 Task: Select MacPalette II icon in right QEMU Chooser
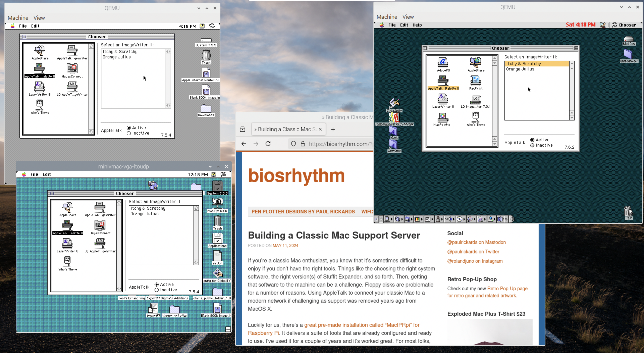[x=443, y=119]
